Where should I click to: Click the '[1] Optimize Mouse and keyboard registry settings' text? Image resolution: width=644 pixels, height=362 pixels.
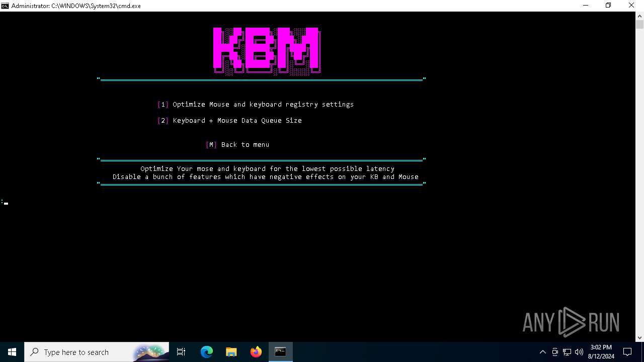click(x=256, y=105)
